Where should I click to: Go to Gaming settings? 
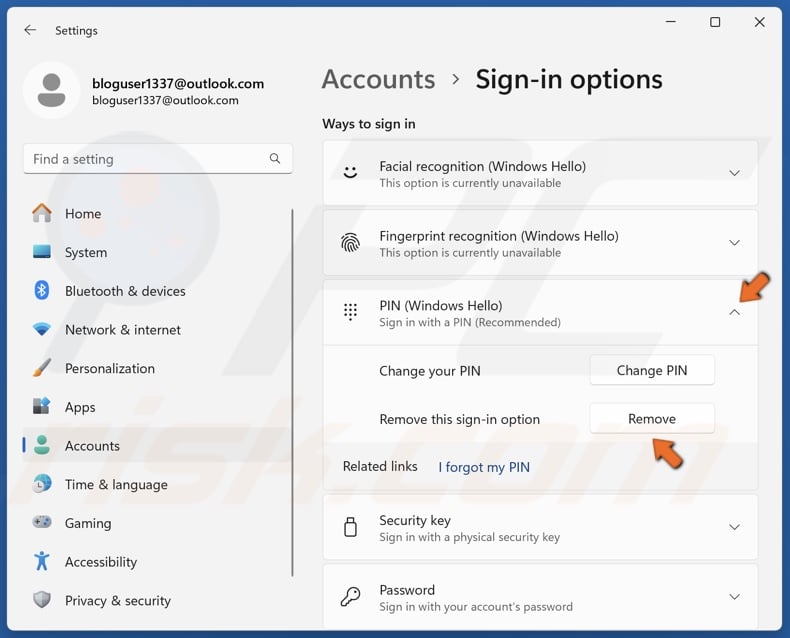(x=156, y=523)
